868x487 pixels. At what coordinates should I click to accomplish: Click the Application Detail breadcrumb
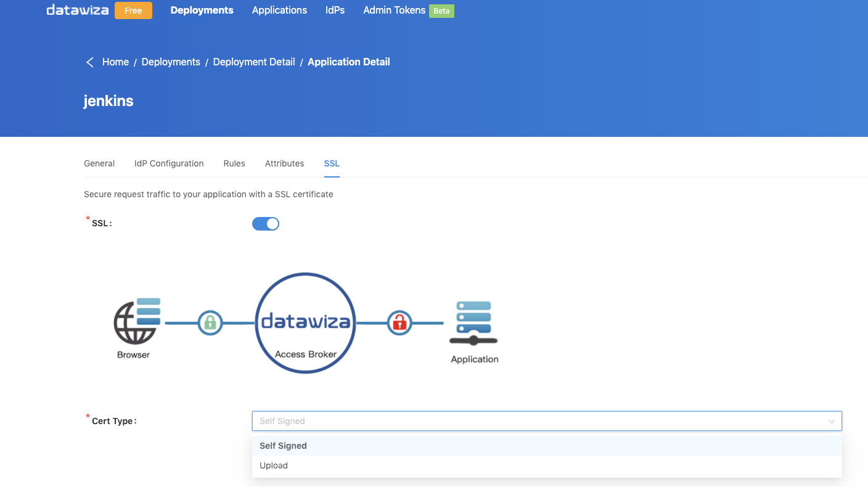click(x=349, y=62)
